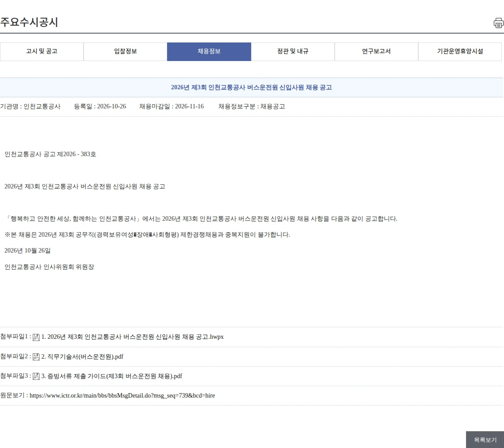
Task: Click the 첨부파일2 label
Action: coord(15,356)
